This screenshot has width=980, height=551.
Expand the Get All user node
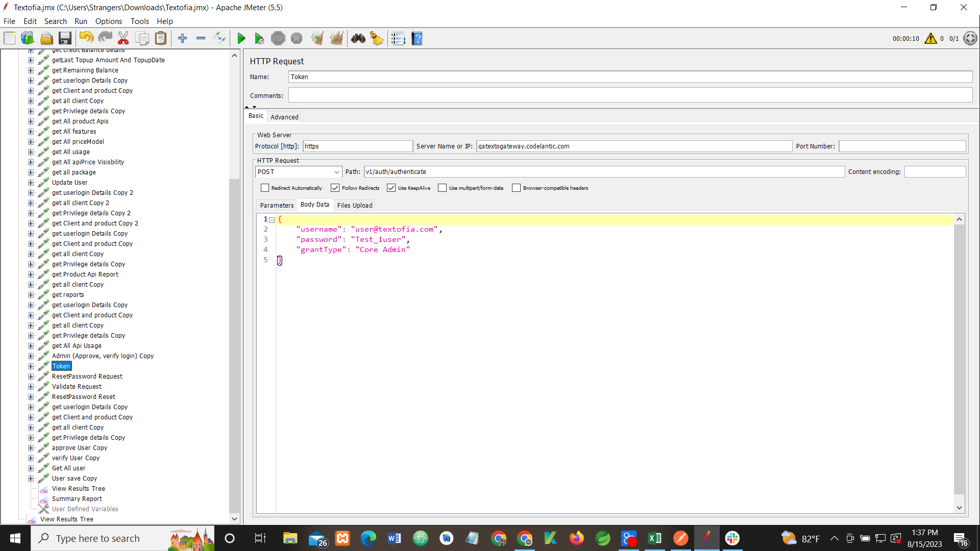31,468
